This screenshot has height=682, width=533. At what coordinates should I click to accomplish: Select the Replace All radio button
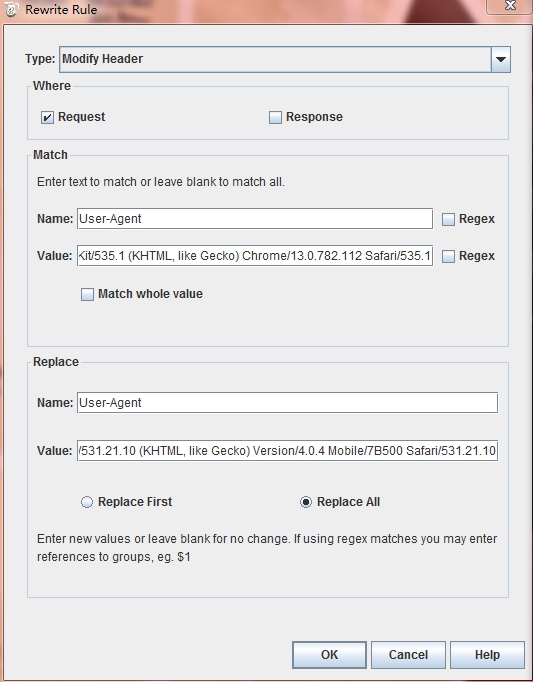coord(306,502)
